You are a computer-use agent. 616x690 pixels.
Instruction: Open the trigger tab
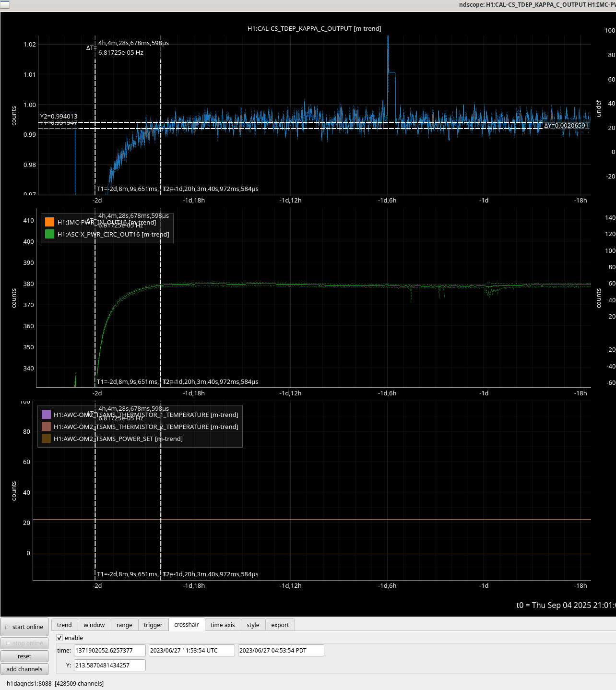click(x=153, y=625)
